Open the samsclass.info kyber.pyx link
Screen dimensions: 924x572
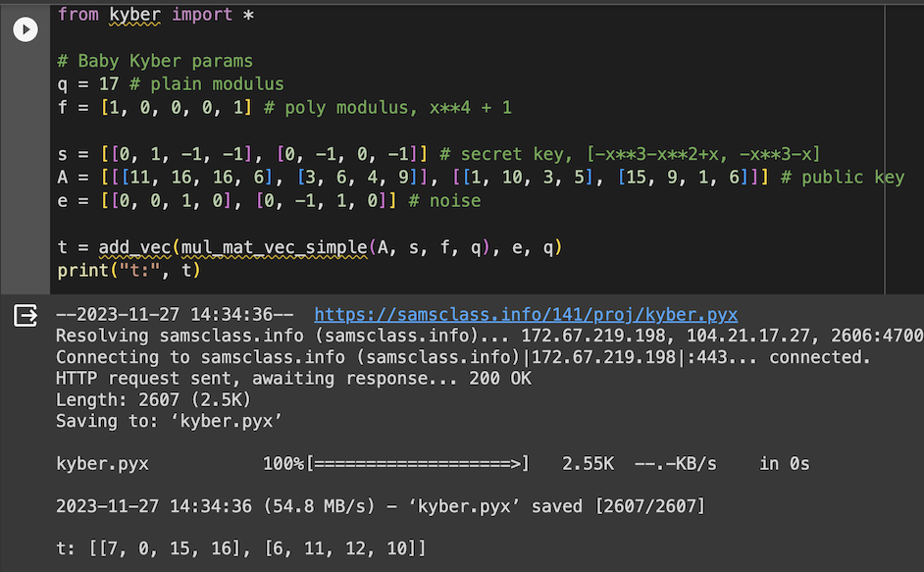tap(526, 315)
